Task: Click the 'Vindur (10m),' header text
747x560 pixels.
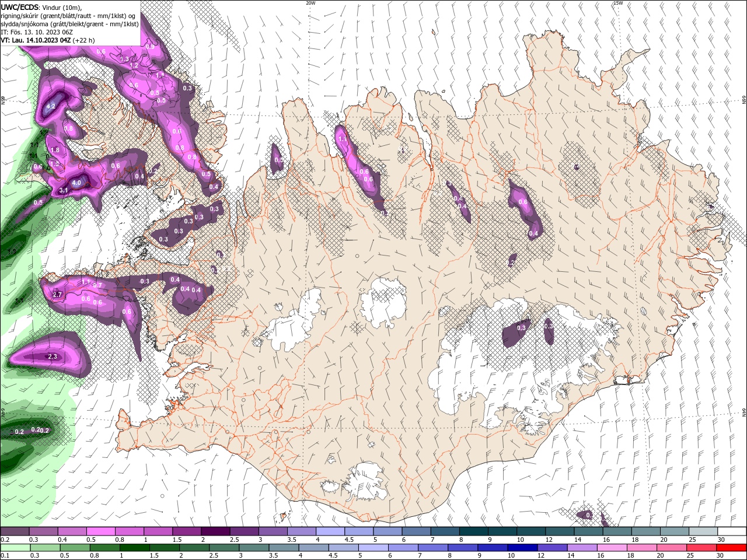Action: 62,7
